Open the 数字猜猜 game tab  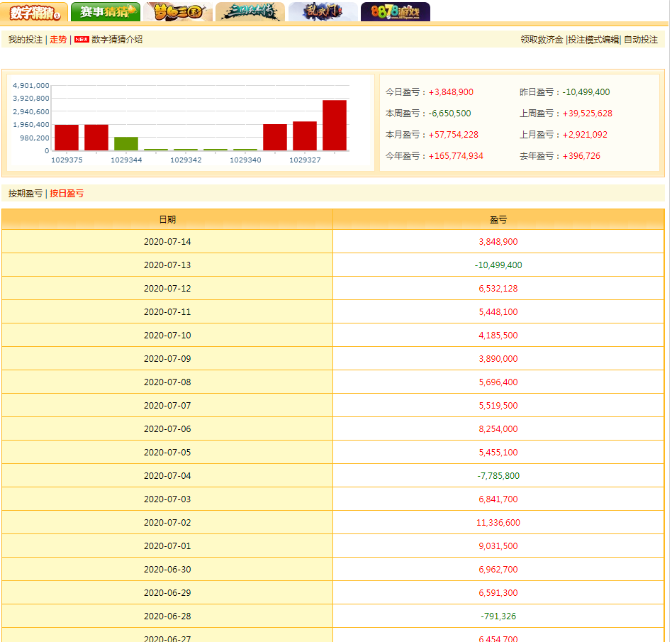(x=35, y=12)
